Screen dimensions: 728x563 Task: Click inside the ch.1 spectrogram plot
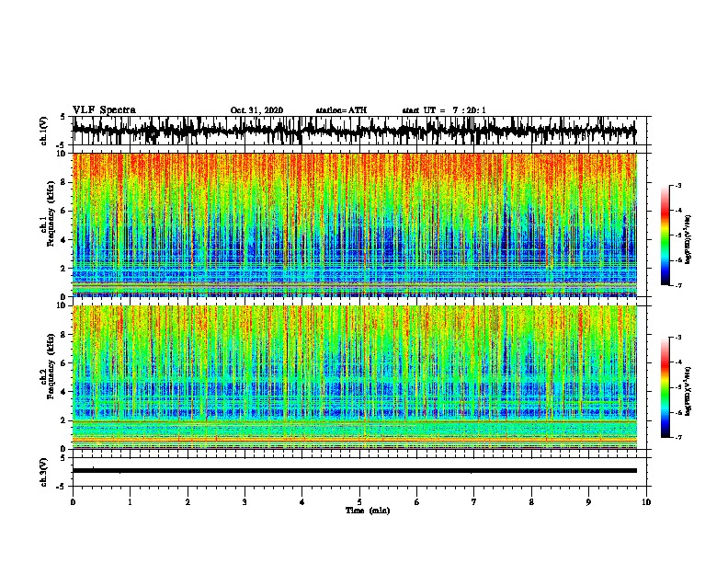coord(354,224)
